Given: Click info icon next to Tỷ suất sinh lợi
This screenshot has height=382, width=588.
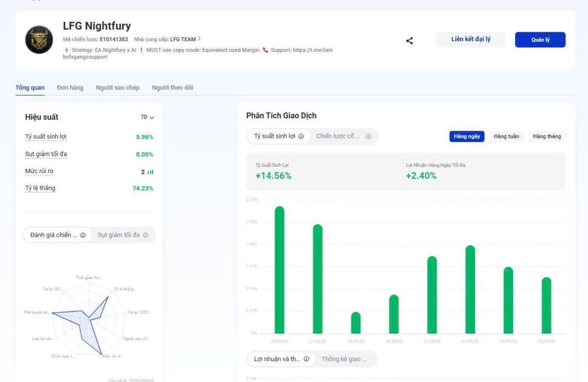Looking at the screenshot, I should (301, 136).
